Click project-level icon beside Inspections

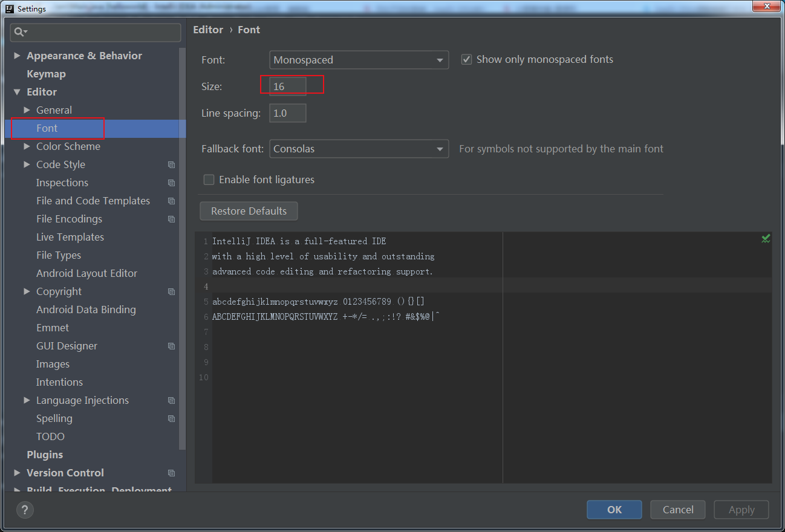click(172, 183)
